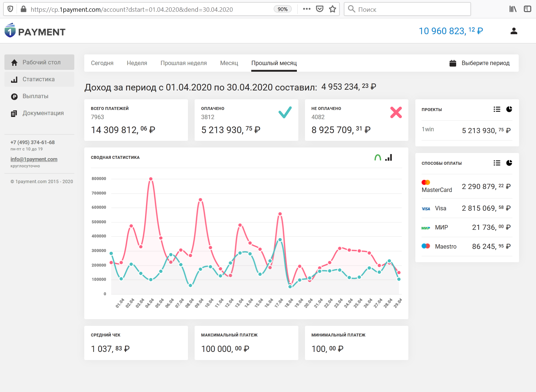Click the red data point at 09.04
The image size is (536, 392).
pyautogui.click(x=200, y=200)
